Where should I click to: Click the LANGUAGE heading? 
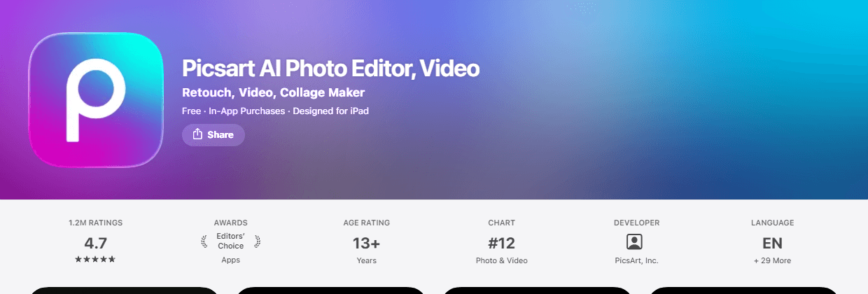(x=772, y=223)
